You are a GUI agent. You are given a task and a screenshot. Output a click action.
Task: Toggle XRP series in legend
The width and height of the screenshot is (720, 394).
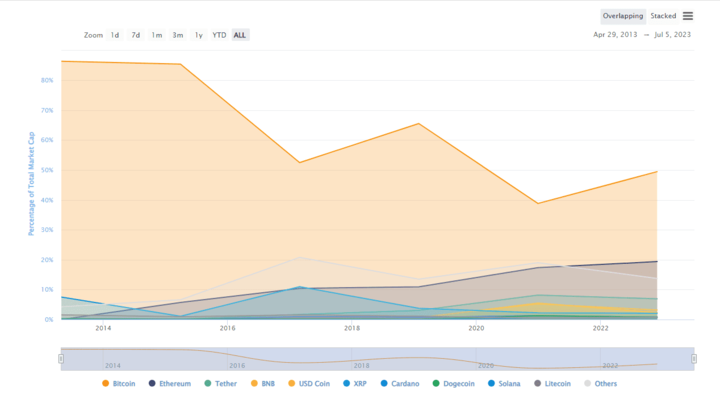(x=354, y=383)
